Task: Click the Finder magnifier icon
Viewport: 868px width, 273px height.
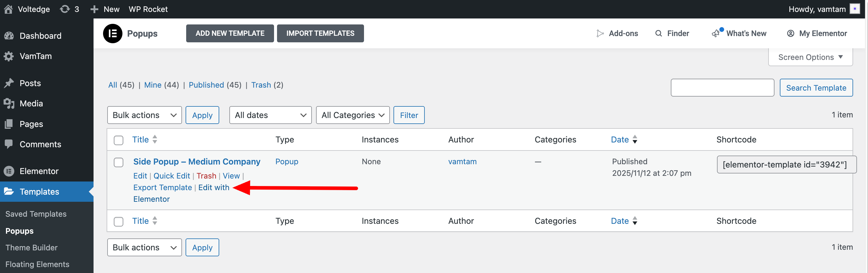Action: point(658,33)
